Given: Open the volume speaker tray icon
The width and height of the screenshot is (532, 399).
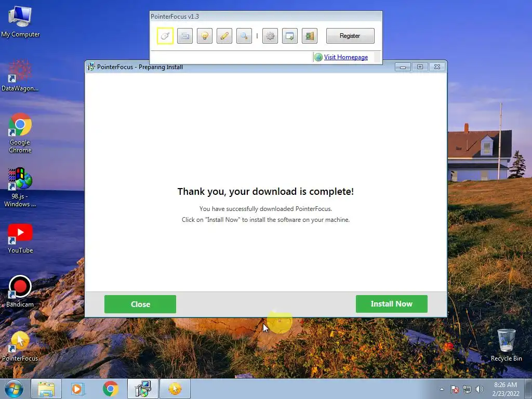Looking at the screenshot, I should [x=480, y=389].
